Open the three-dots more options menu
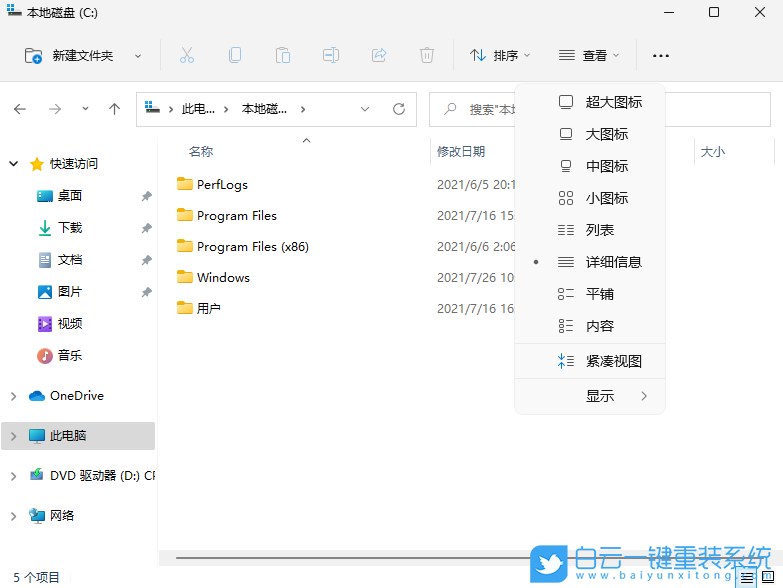This screenshot has height=588, width=783. [x=661, y=56]
